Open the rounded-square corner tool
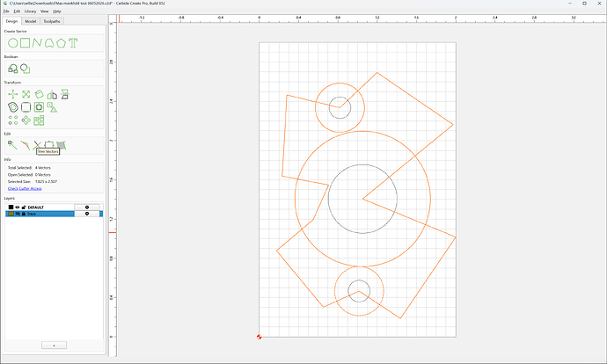Image resolution: width=607 pixels, height=364 pixels. click(x=26, y=107)
